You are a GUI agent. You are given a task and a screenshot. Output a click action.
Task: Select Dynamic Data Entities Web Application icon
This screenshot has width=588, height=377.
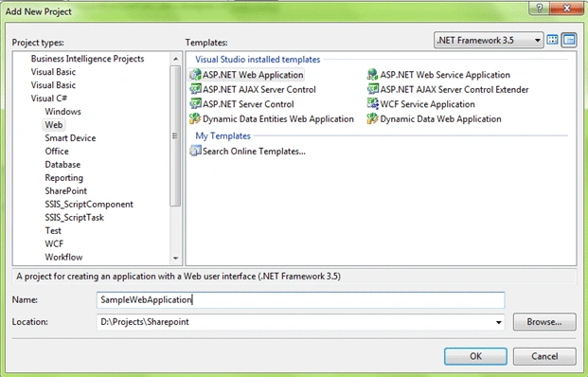pos(195,119)
